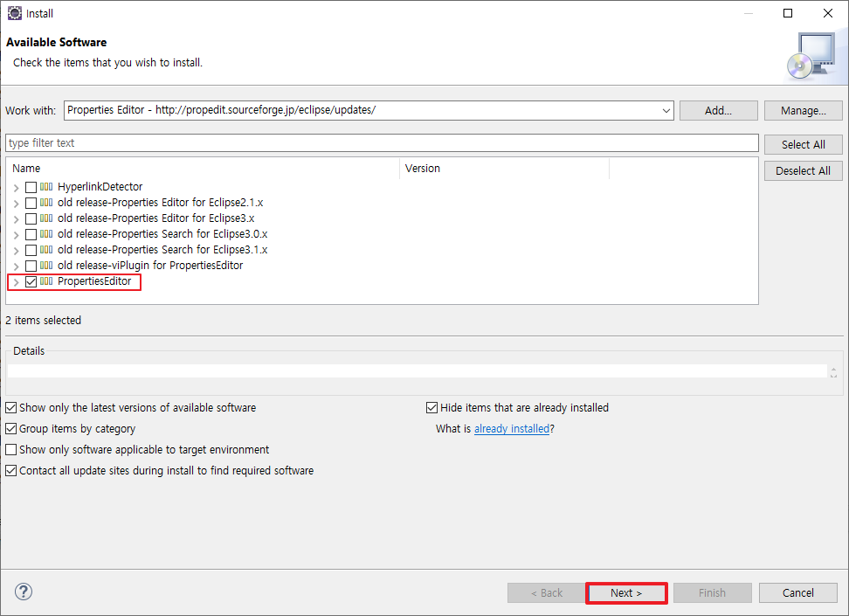Expand old release-Properties Editor for Eclipse3.x node
Viewport: 849px width, 616px height.
click(17, 219)
